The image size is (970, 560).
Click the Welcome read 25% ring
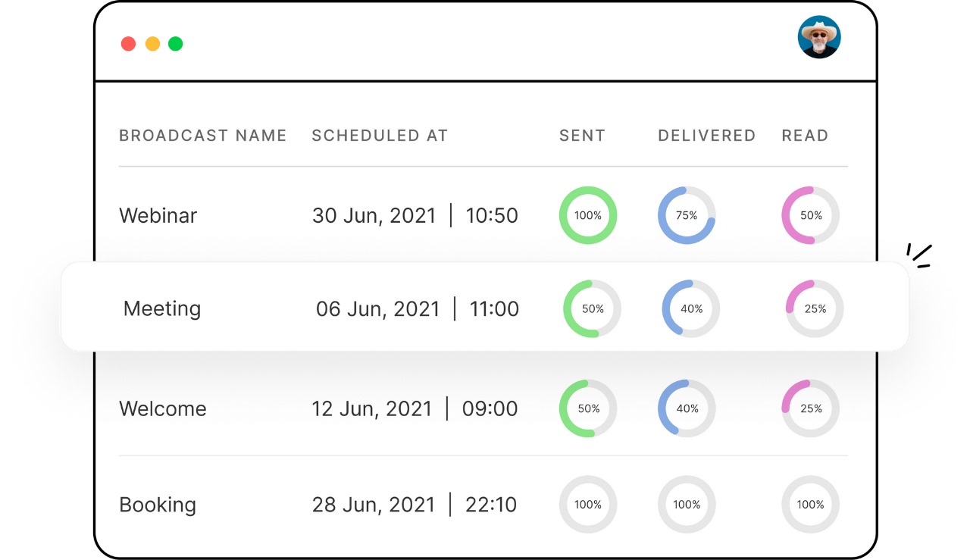811,408
